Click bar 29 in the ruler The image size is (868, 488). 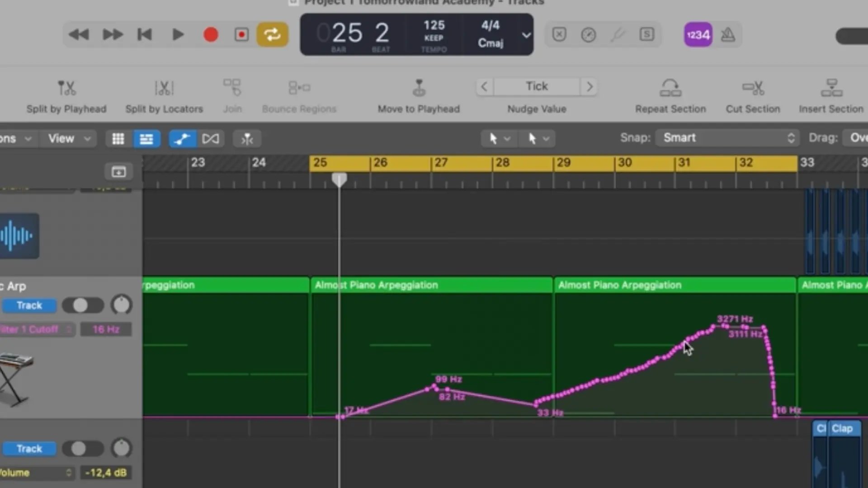(563, 163)
